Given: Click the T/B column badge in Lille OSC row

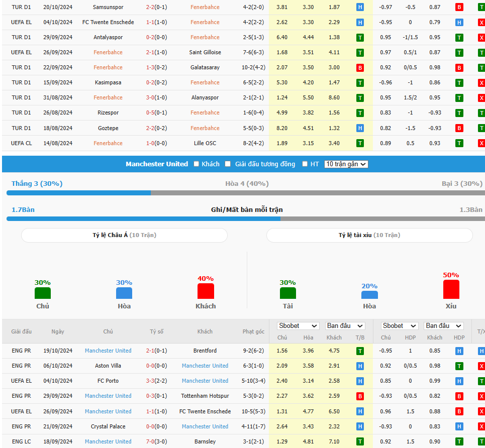Looking at the screenshot, I should click(x=360, y=143).
